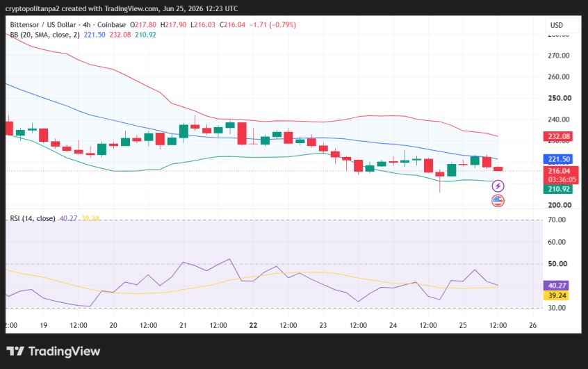Click the 30.00 RSI axis label
Screen dimensions: 588x369
tap(557, 308)
